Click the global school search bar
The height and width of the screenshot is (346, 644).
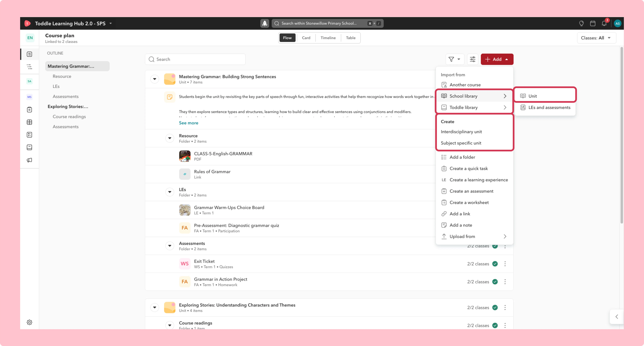(x=327, y=23)
